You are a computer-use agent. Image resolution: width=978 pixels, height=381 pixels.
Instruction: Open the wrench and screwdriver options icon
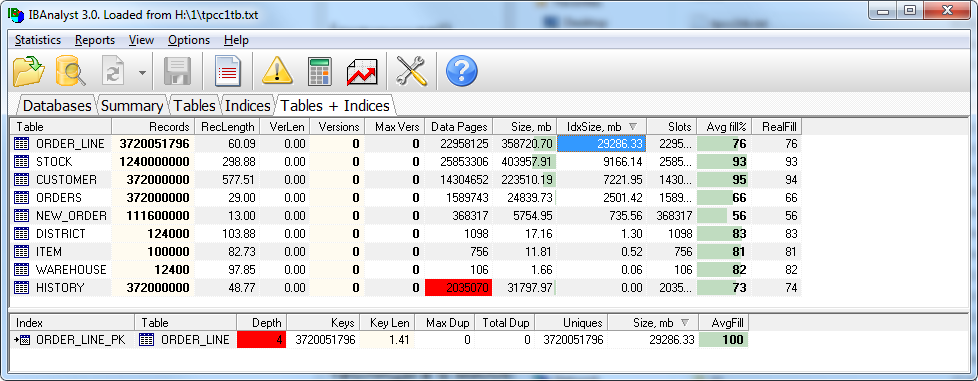point(412,71)
